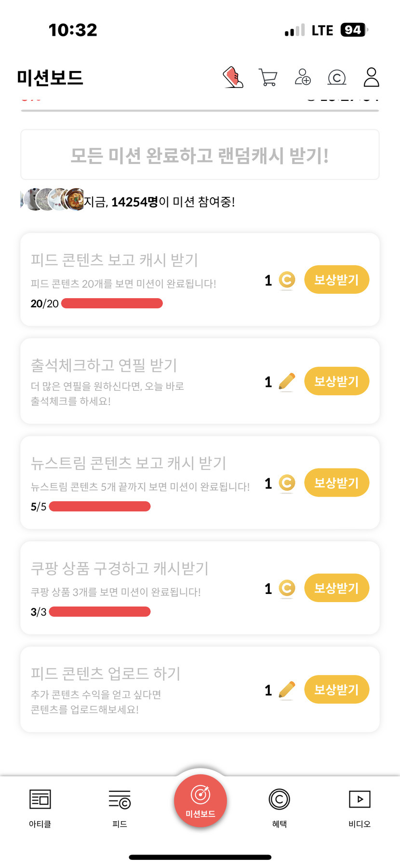Tap the gold coin in 쿠팡 상품 mission
The width and height of the screenshot is (400, 868).
(287, 588)
